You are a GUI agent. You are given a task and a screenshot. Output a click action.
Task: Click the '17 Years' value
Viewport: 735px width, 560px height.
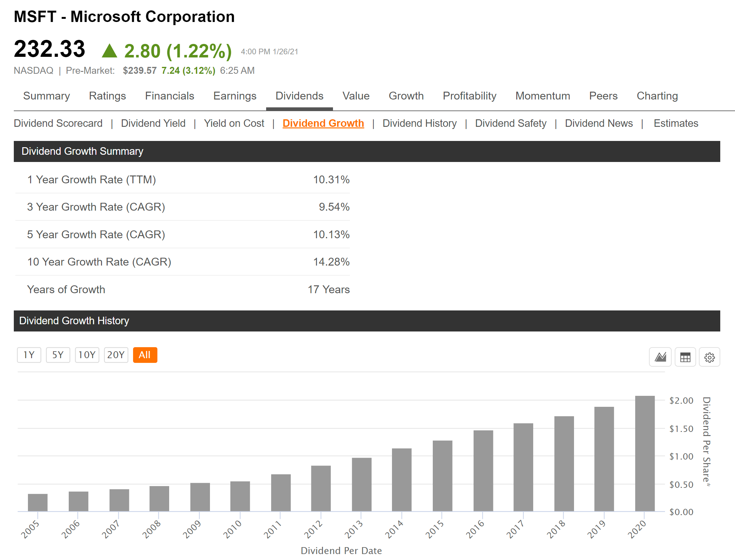tap(329, 290)
